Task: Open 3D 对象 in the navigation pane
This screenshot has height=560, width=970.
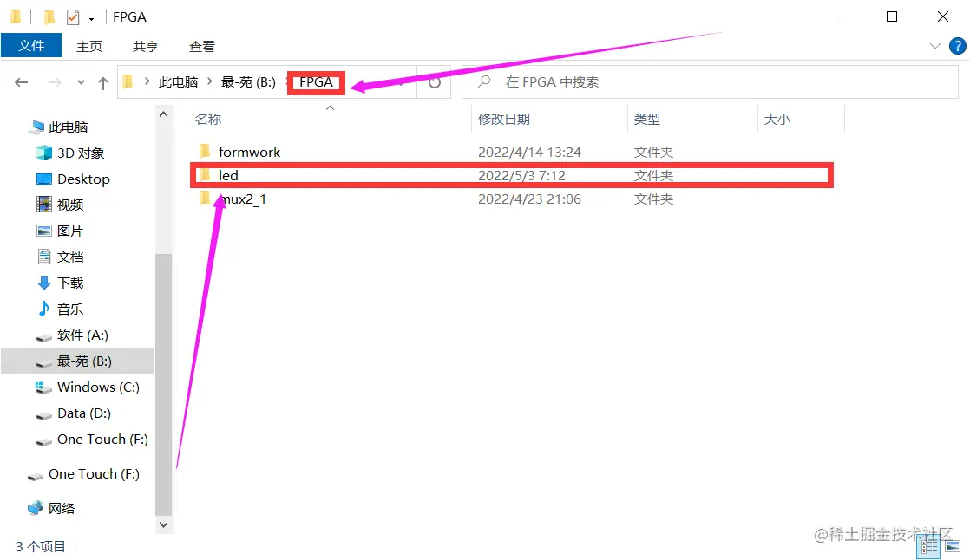Action: [81, 153]
